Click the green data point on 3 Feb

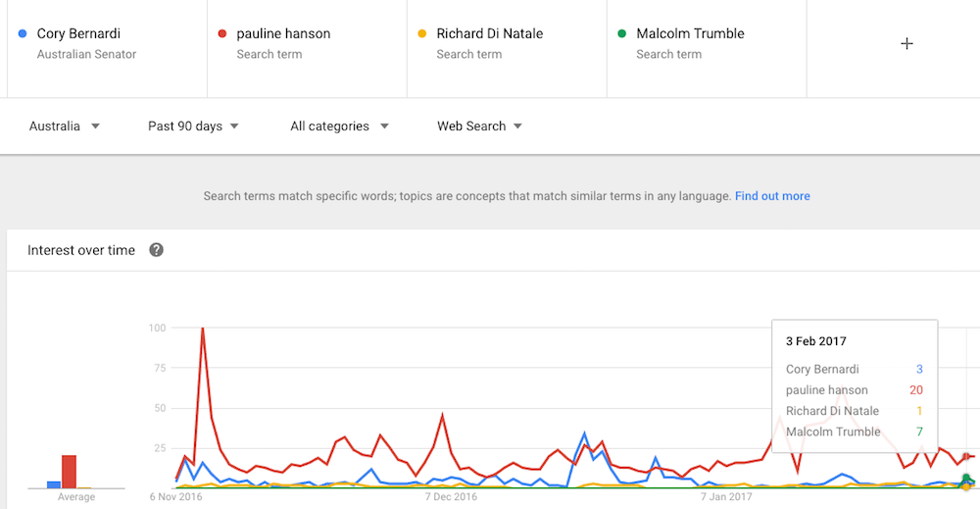click(x=965, y=479)
